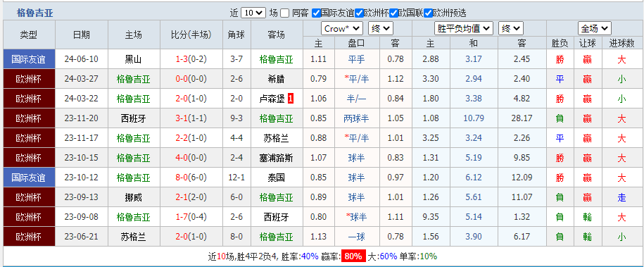Open the 2-1(2-0) score link
This screenshot has width=644, height=267.
pyautogui.click(x=191, y=197)
